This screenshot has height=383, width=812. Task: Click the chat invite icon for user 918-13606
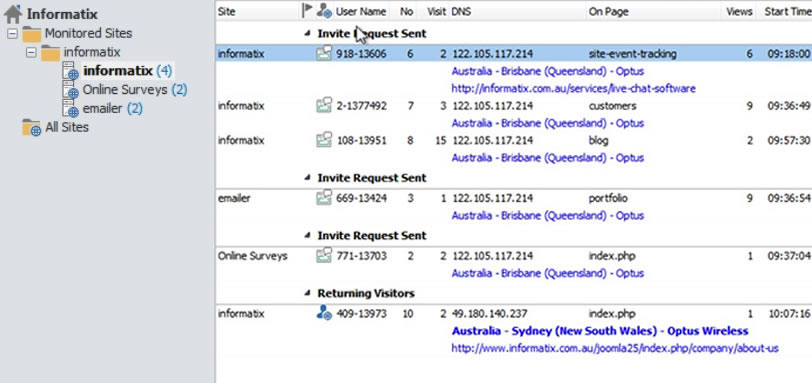324,53
